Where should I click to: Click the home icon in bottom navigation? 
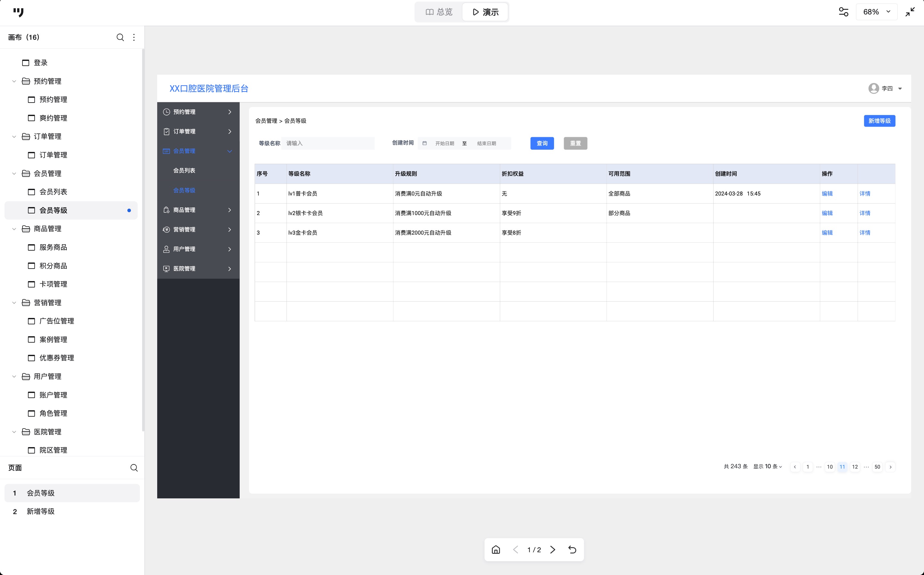pyautogui.click(x=495, y=550)
